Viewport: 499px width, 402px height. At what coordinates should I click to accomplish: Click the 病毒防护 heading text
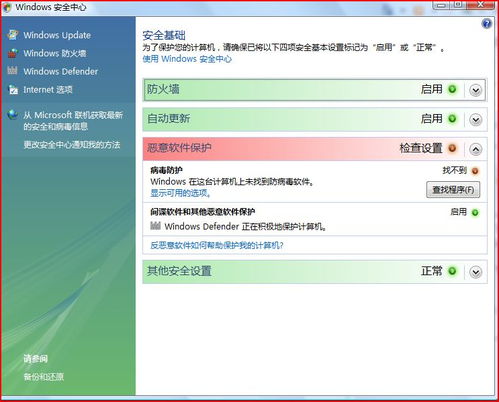tap(166, 170)
